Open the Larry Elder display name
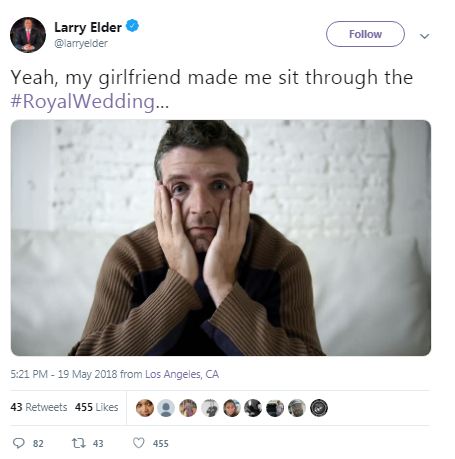This screenshot has width=455, height=459. 88,27
